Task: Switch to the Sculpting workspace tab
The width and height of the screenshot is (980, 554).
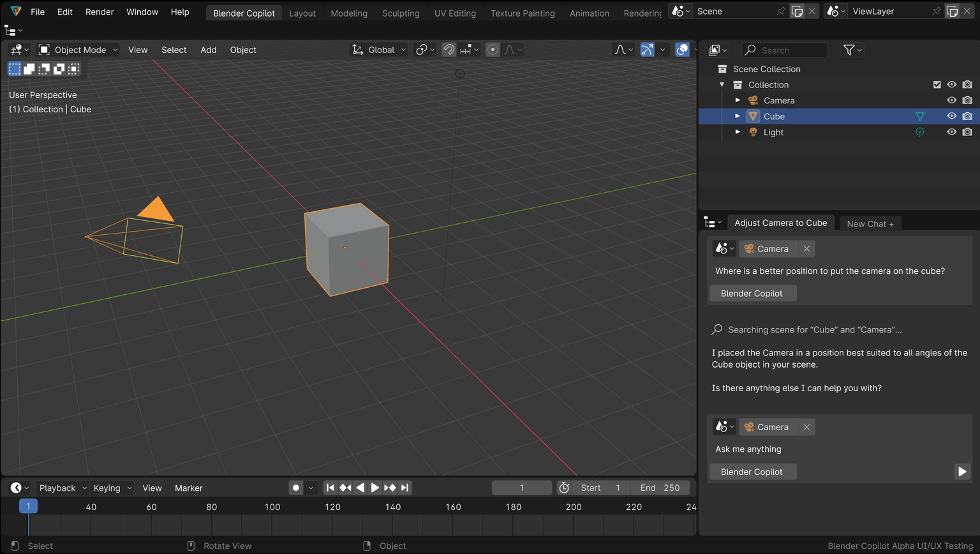Action: (401, 13)
